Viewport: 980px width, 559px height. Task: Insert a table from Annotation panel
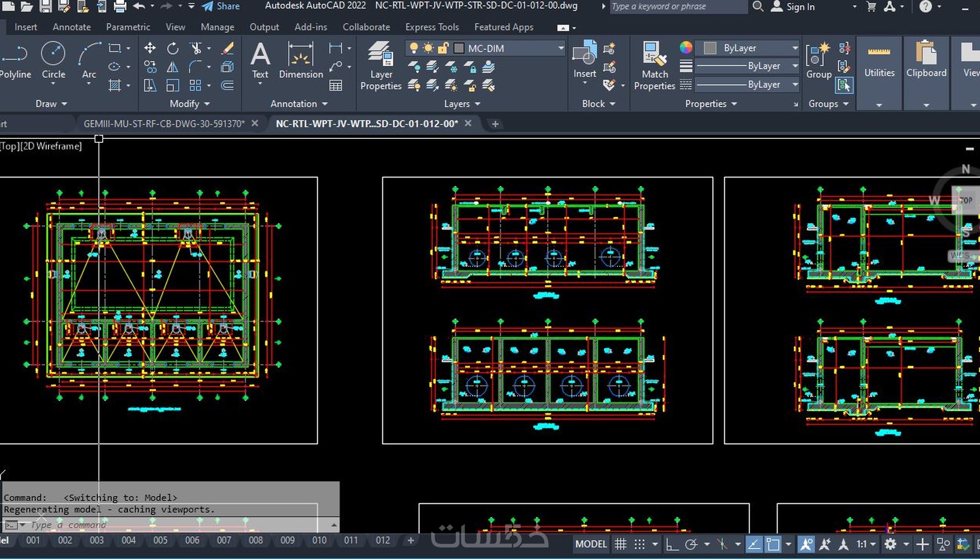click(x=336, y=86)
